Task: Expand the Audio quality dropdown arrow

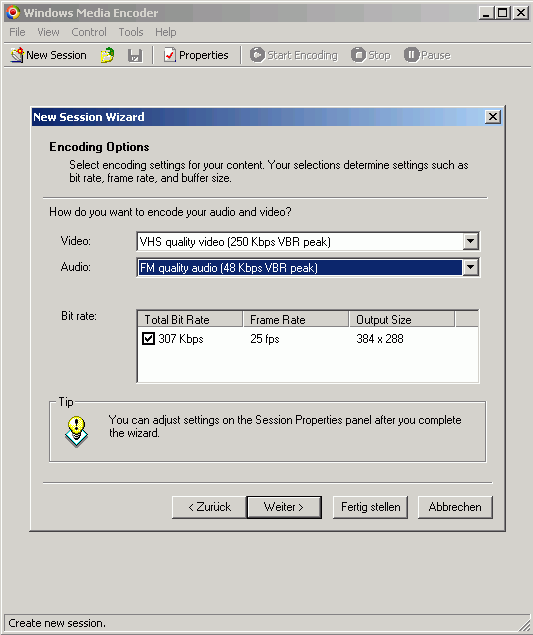Action: click(x=471, y=267)
